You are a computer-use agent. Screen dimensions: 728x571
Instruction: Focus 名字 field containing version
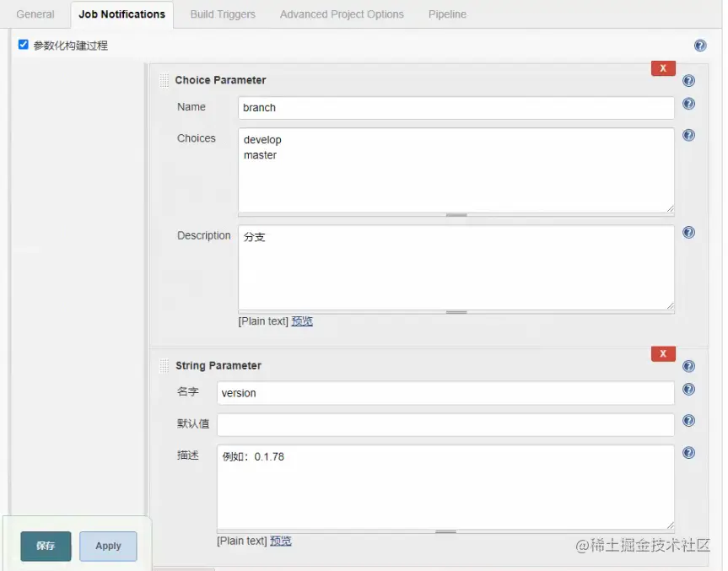[445, 393]
